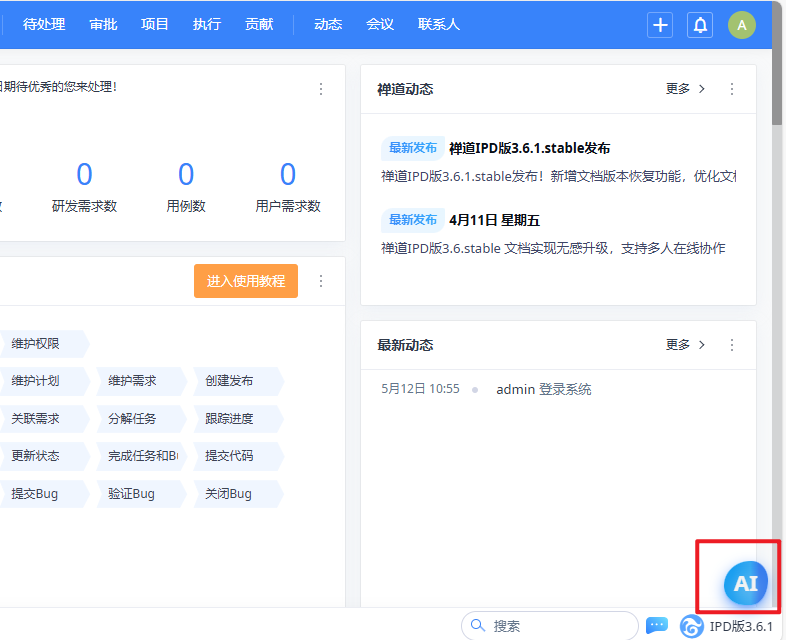Viewport: 786px width, 640px height.
Task: Click the ZenTao logo icon beside IPD版3.6.1
Action: click(691, 627)
